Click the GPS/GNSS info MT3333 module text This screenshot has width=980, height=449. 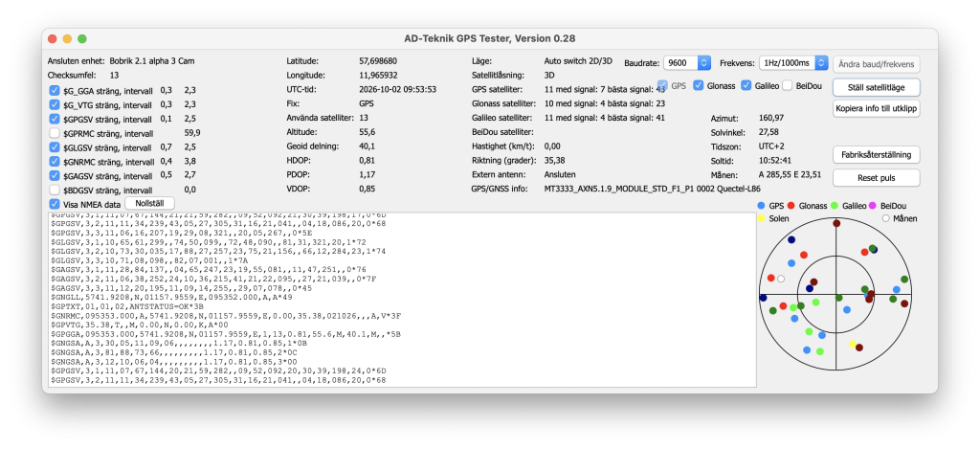[x=653, y=189]
